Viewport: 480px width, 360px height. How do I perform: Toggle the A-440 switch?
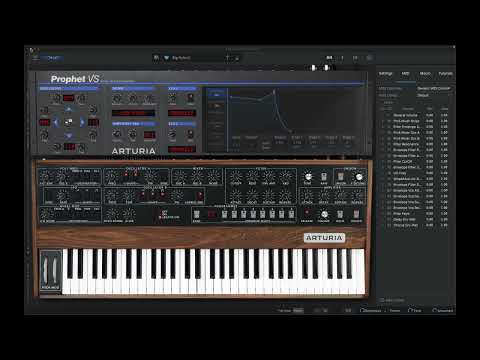click(324, 177)
